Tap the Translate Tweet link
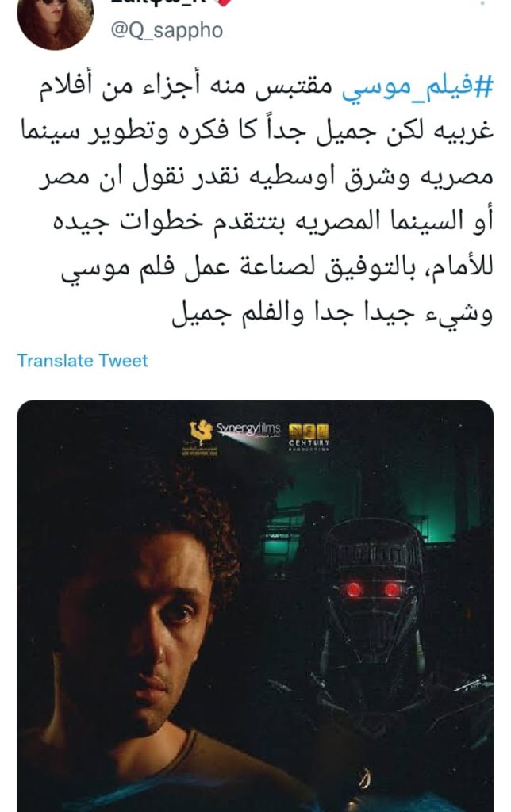The height and width of the screenshot is (812, 511). click(83, 361)
